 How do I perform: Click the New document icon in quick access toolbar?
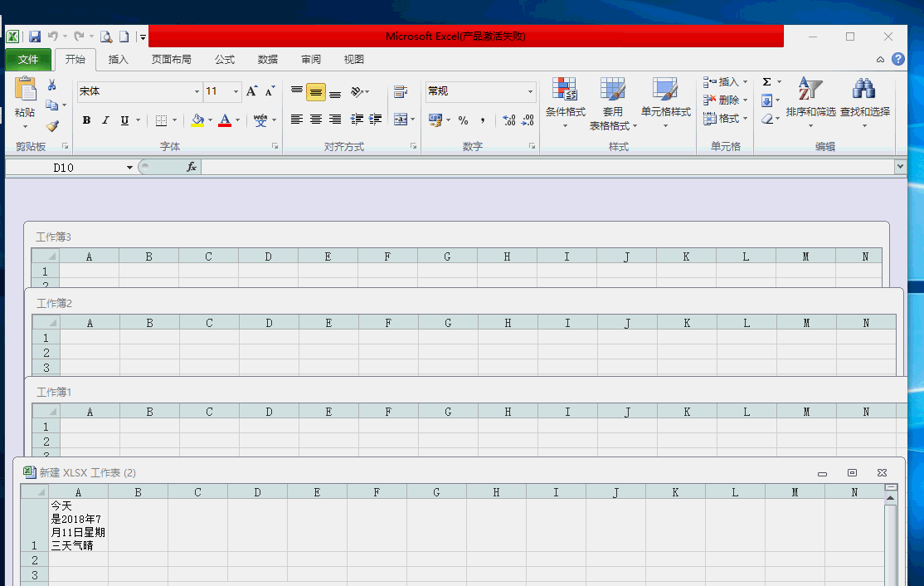[x=124, y=37]
